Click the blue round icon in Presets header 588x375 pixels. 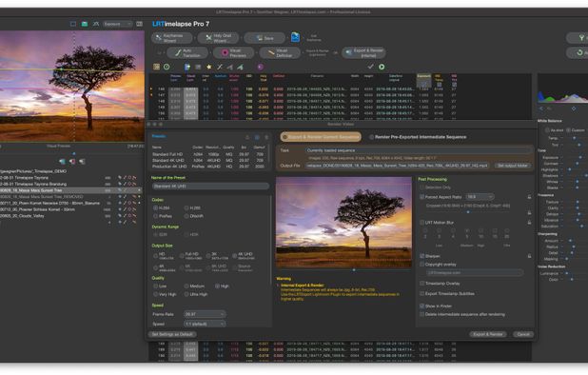coord(257,137)
